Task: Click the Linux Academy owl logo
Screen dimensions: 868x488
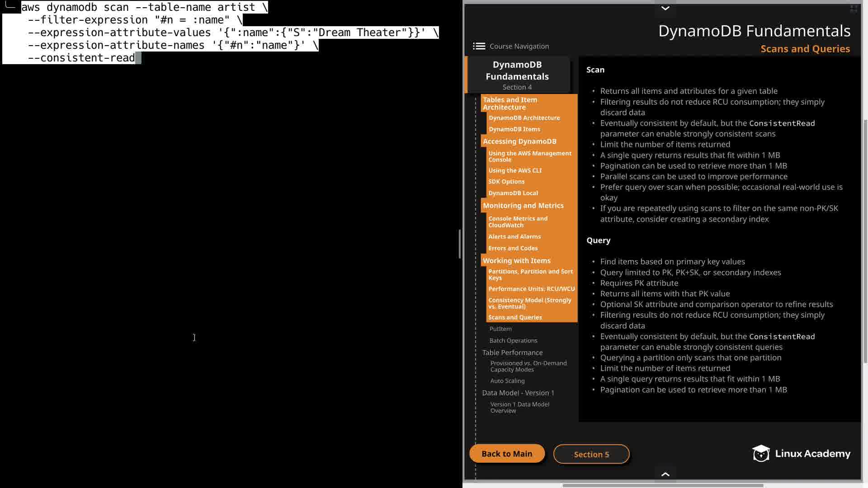Action: tap(761, 453)
